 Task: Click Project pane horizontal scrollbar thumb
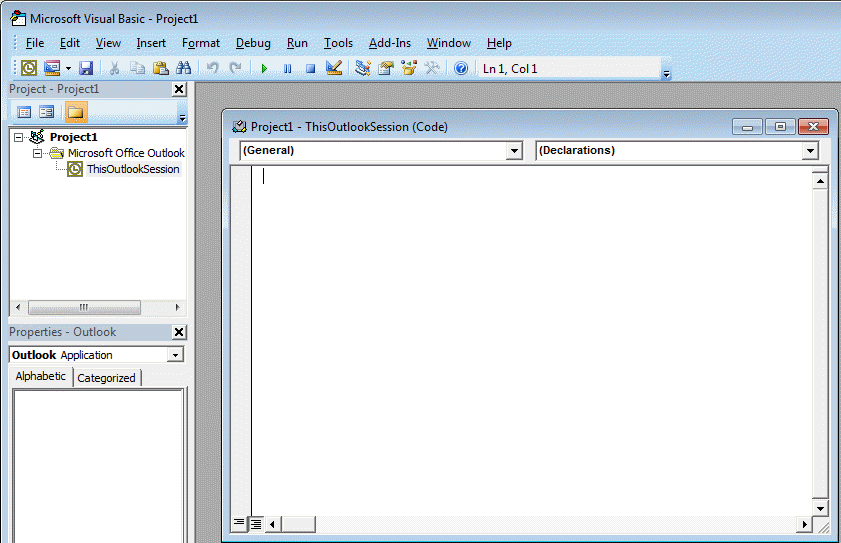(84, 307)
